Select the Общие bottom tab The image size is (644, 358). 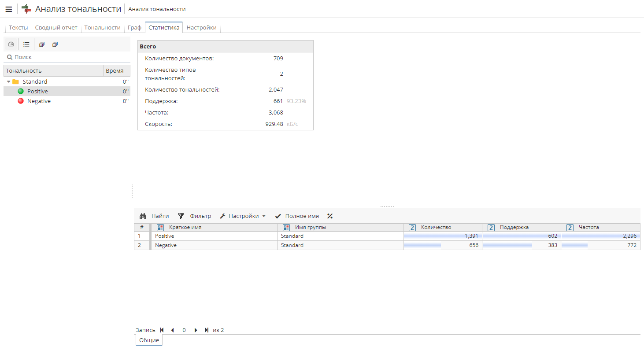[x=149, y=340]
